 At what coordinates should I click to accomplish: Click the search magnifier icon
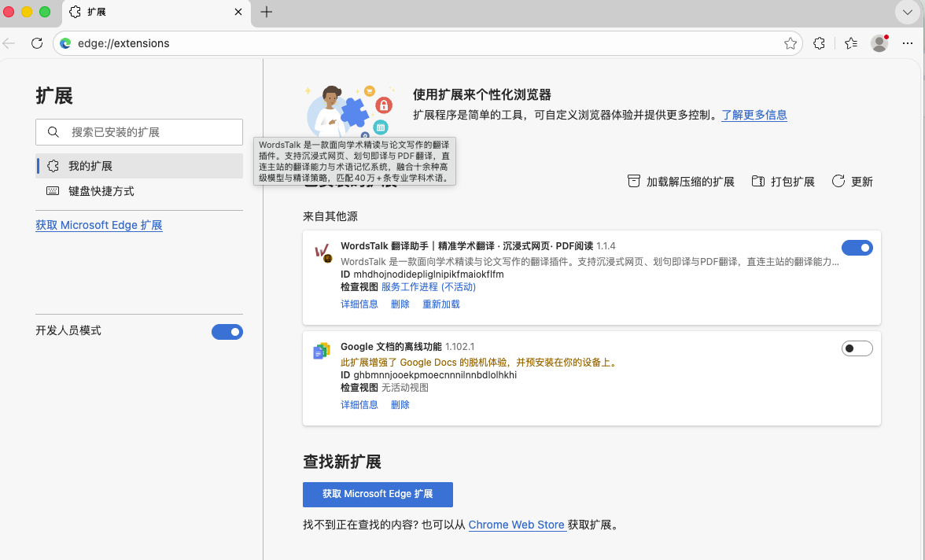click(53, 132)
